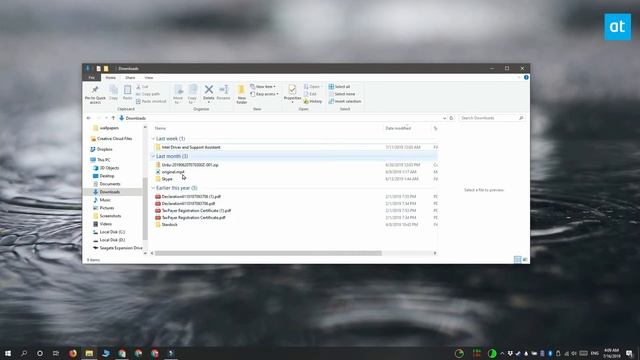Click the horizontal scrollbar of file list
The height and width of the screenshot is (360, 640).
(268, 253)
